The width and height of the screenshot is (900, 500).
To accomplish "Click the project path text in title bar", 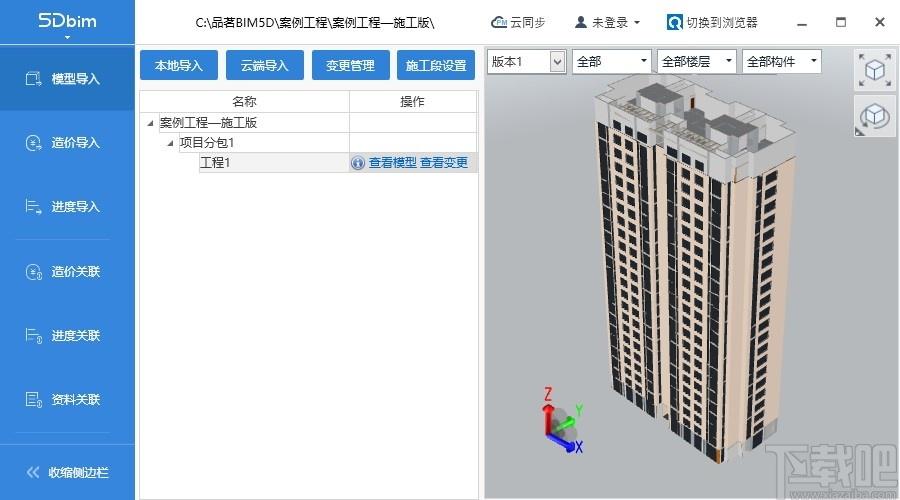I will coord(315,22).
